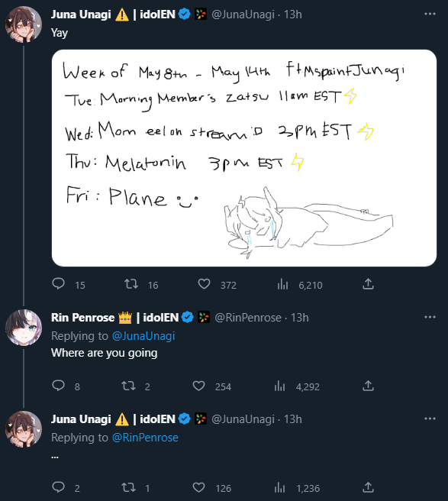Open the handwritten schedule image

click(x=244, y=158)
